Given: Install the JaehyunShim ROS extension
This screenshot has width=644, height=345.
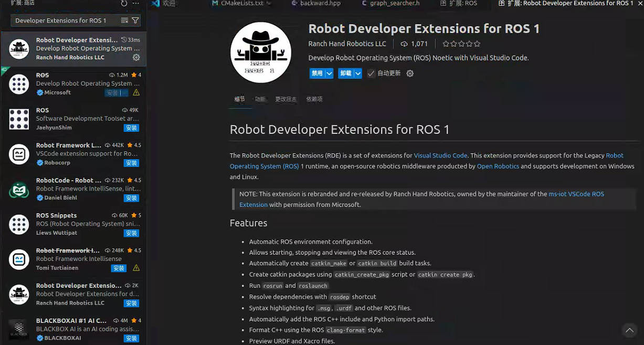Looking at the screenshot, I should pyautogui.click(x=131, y=128).
